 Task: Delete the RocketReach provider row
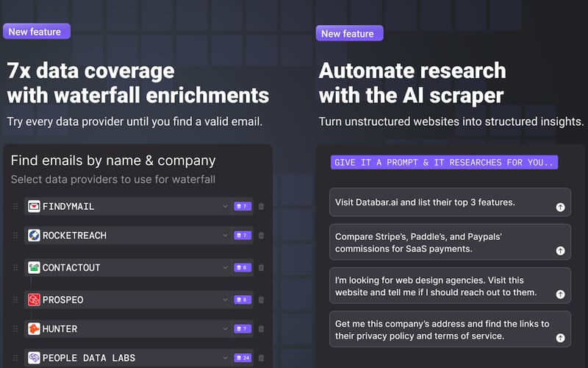click(262, 236)
